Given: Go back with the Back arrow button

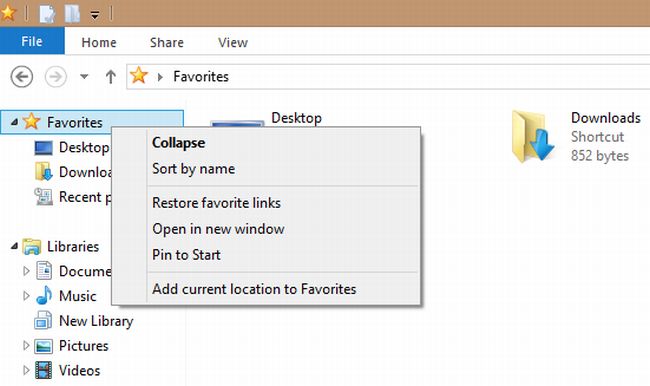Looking at the screenshot, I should [22, 77].
